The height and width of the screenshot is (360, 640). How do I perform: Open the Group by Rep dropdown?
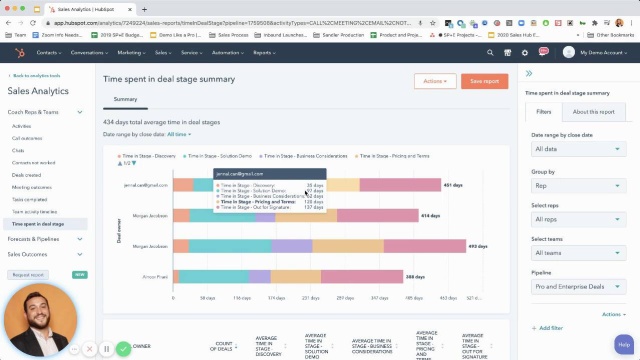(578, 186)
